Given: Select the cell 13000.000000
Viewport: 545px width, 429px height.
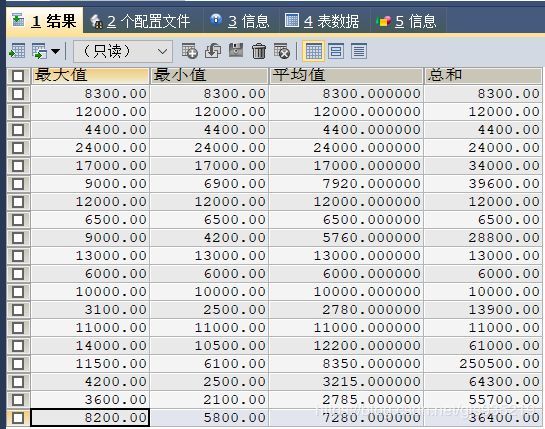Looking at the screenshot, I should [346, 256].
